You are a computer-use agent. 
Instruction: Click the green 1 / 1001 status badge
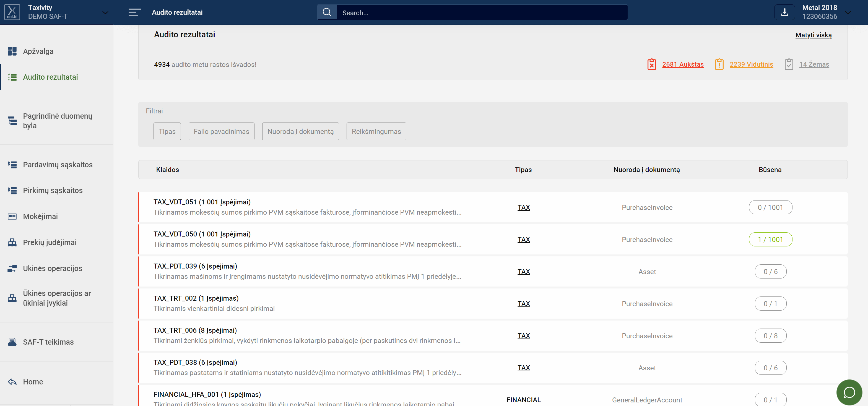[x=770, y=240]
